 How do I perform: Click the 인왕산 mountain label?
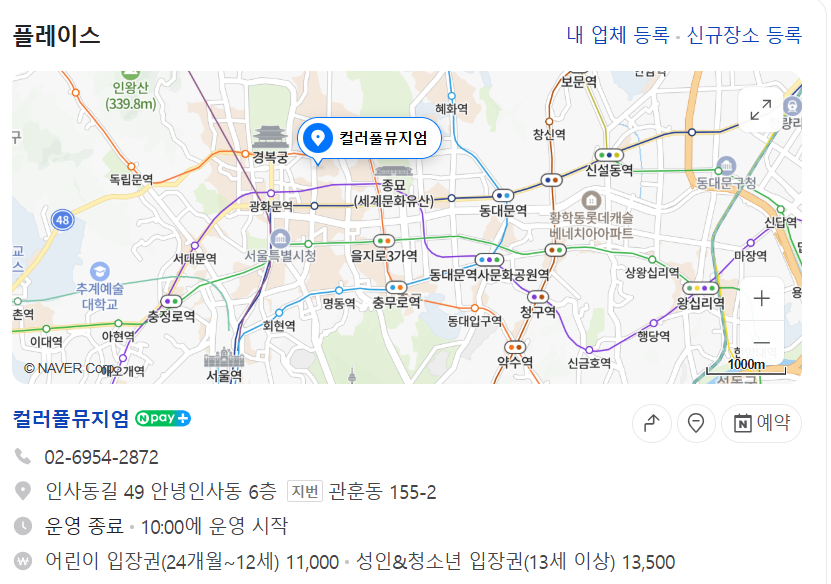131,95
